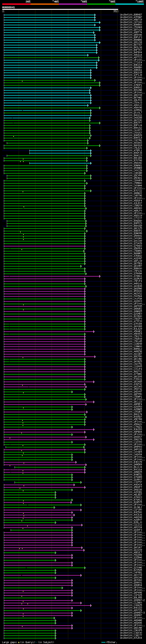Open the UniRef100_Q8IHM7 entry
The width and height of the screenshot is (146, 644).
131,266
